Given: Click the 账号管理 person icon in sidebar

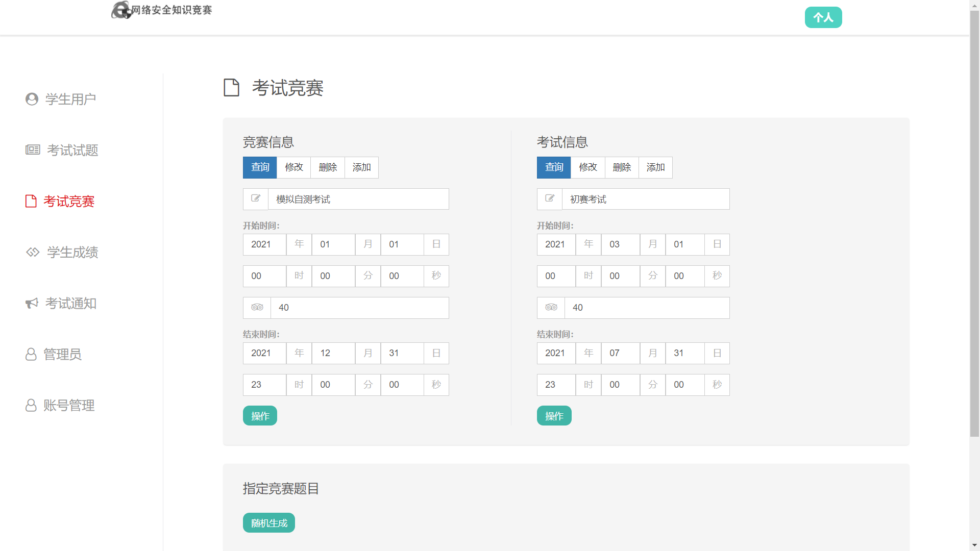Looking at the screenshot, I should coord(31,405).
